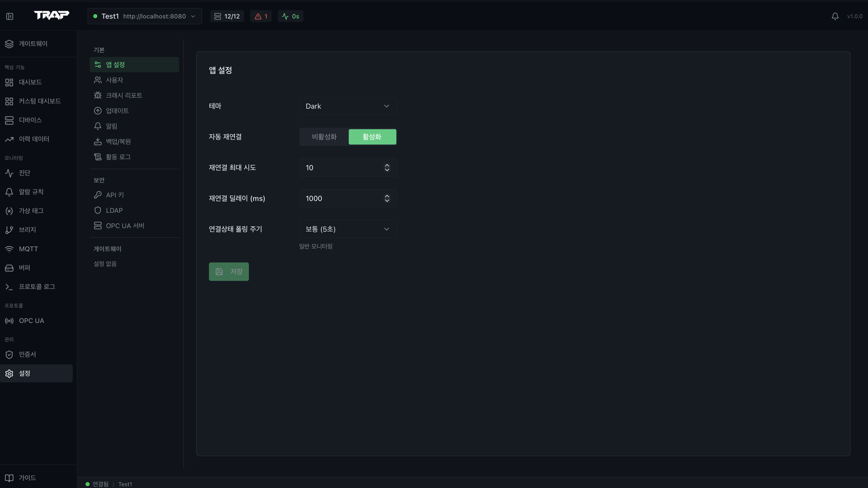Click the notification bell icon
The height and width of the screenshot is (488, 868).
[835, 16]
